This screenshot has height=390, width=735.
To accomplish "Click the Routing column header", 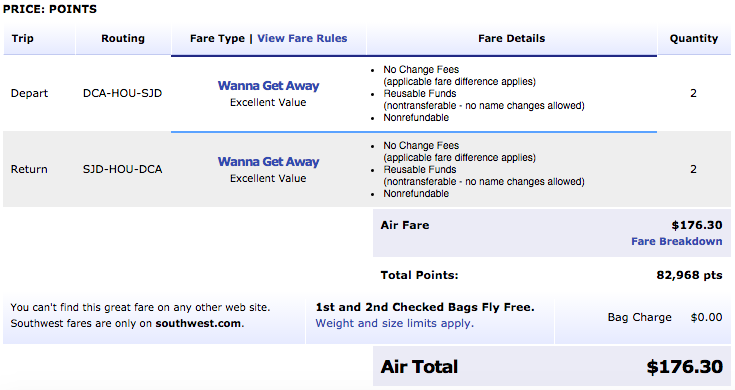I will point(123,38).
